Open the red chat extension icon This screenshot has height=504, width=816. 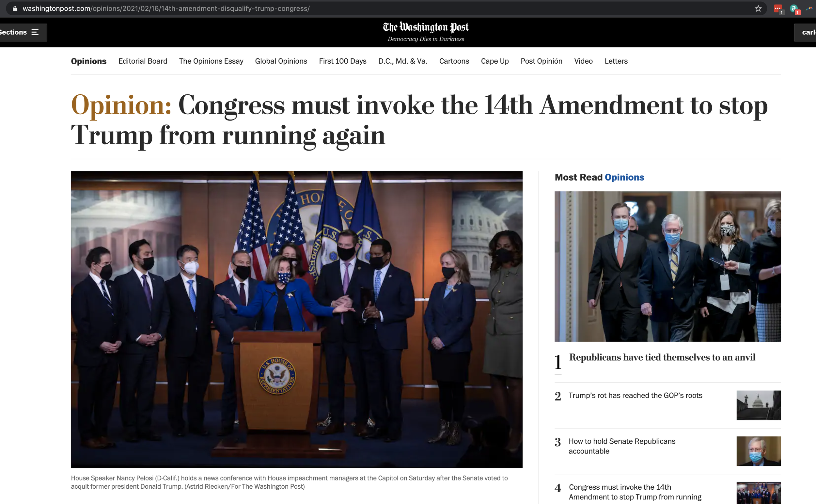point(778,9)
